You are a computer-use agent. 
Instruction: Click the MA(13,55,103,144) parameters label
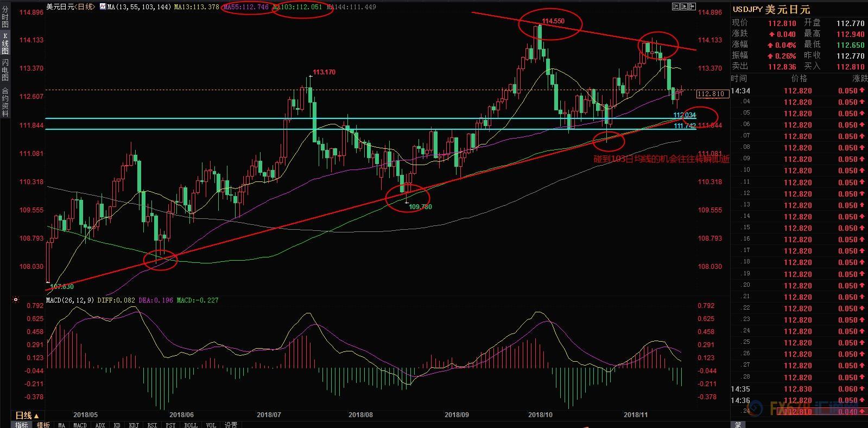click(140, 7)
